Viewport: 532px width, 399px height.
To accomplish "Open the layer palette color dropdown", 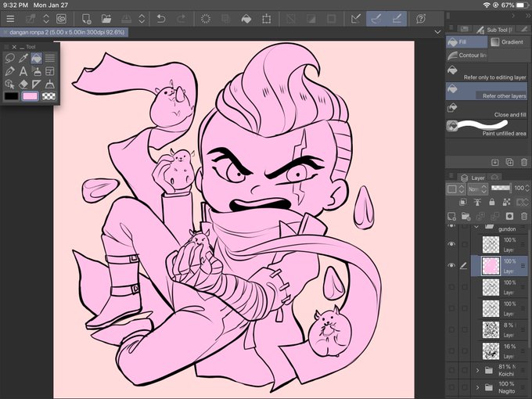I will (455, 189).
